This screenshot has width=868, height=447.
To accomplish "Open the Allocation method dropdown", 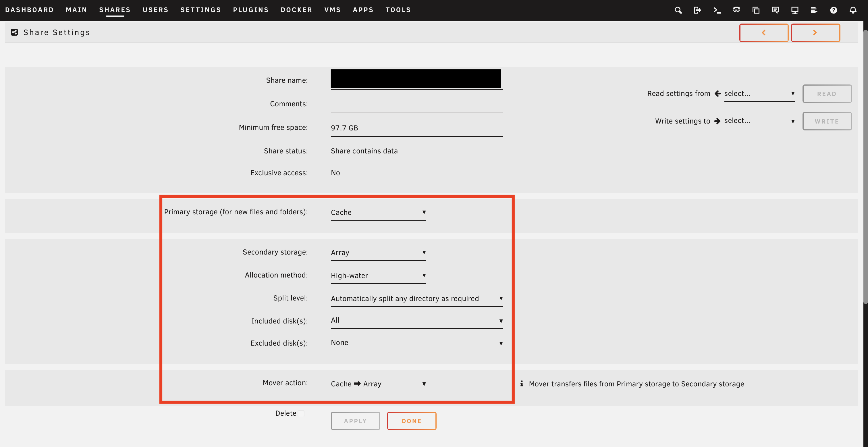I will (378, 275).
